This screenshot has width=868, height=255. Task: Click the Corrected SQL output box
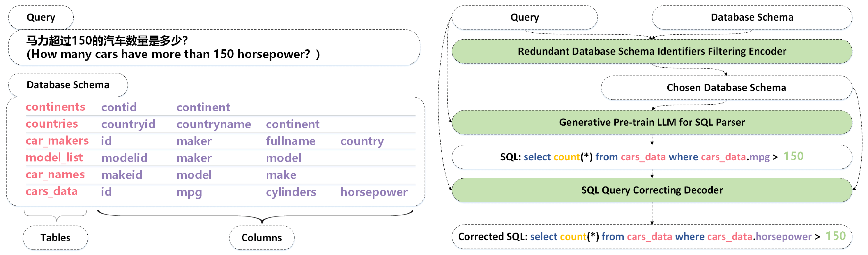pyautogui.click(x=652, y=237)
